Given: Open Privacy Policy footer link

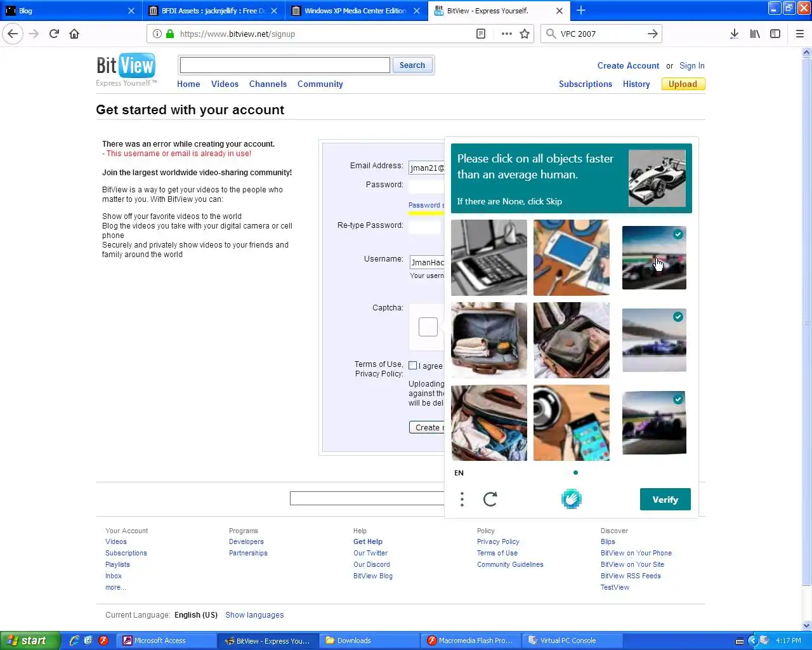Looking at the screenshot, I should [498, 541].
